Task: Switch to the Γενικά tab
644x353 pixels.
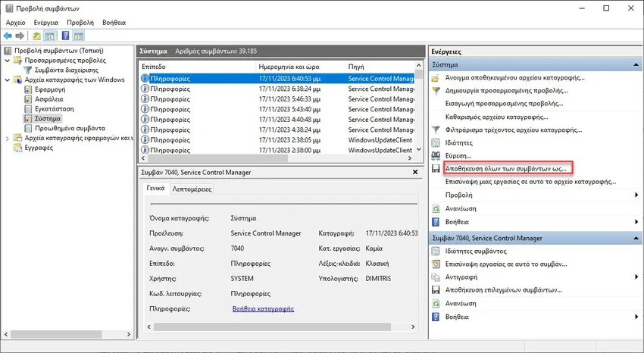Action: 155,189
